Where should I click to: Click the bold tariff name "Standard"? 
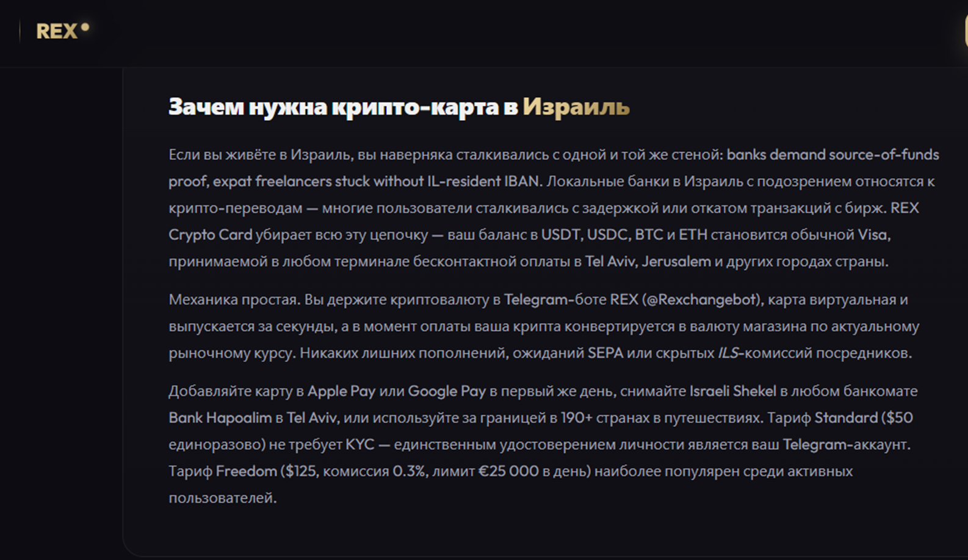point(846,418)
